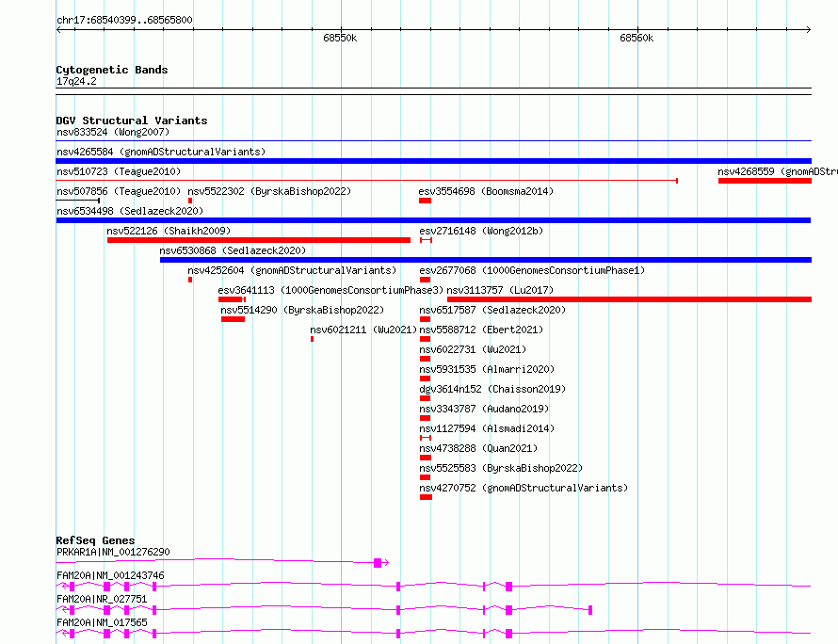
Task: Click nsv5931535 (Almarri2020) variant label
Action: [x=487, y=369]
